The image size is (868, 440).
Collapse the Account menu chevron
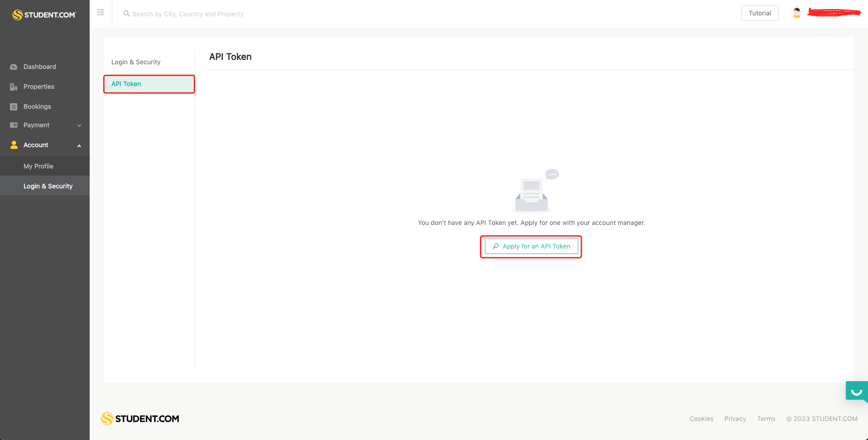pos(79,145)
